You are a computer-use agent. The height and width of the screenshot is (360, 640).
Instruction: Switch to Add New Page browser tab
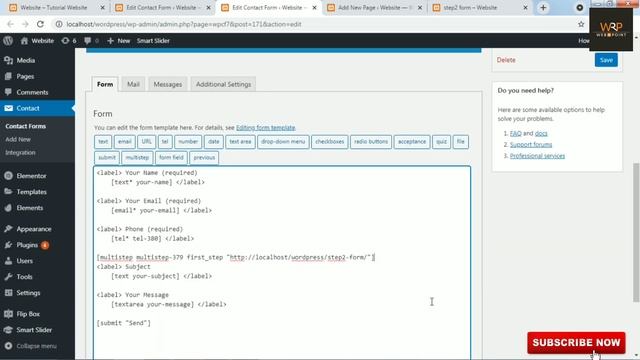[x=374, y=8]
